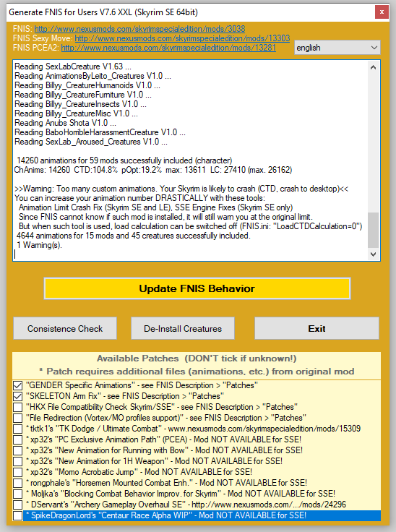This screenshot has height=532, width=396.
Task: Open the FNIS nexusmods link mods/3038
Action: (139, 29)
